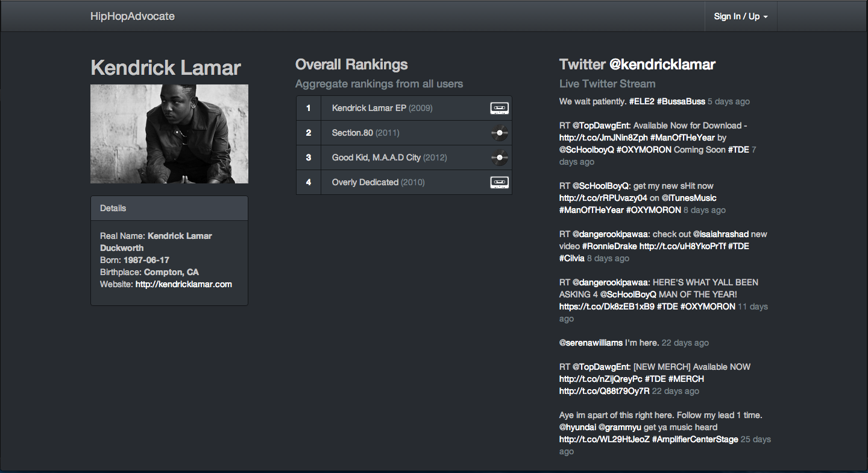The height and width of the screenshot is (473, 868).
Task: Open @ScHoolboyQ mention in the TopDawgEnt tweet
Action: [587, 150]
